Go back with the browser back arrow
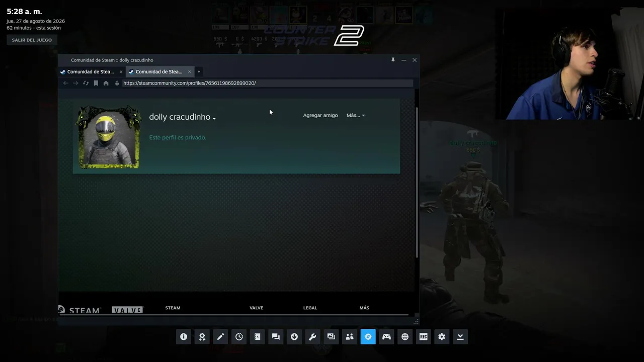 tap(65, 83)
